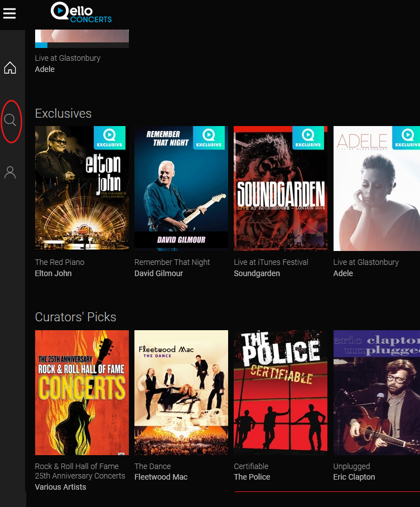
Task: Click the Exclusive badge on Elton John poster
Action: 110,138
